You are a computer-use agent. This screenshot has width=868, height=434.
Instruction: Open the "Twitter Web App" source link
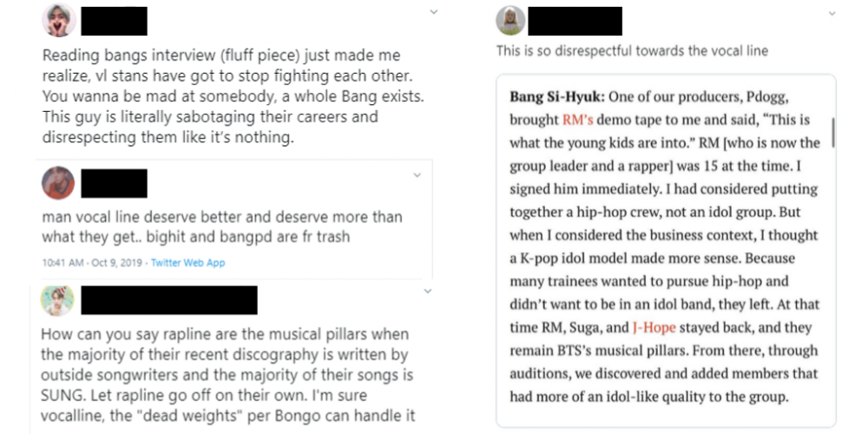[188, 262]
